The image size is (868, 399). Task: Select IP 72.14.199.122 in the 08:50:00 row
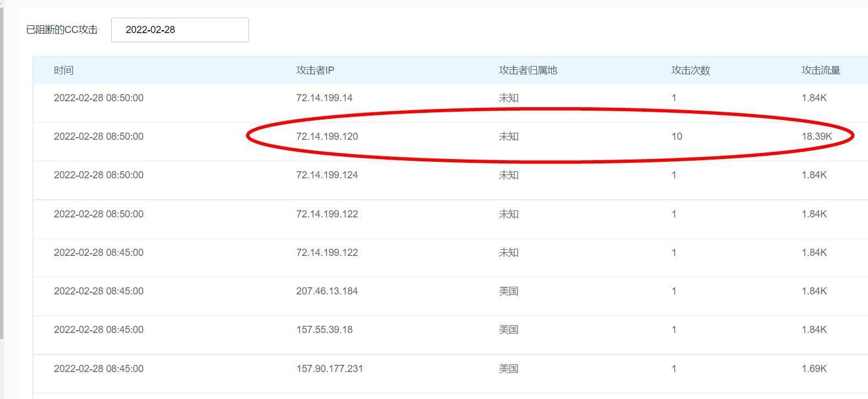(327, 214)
